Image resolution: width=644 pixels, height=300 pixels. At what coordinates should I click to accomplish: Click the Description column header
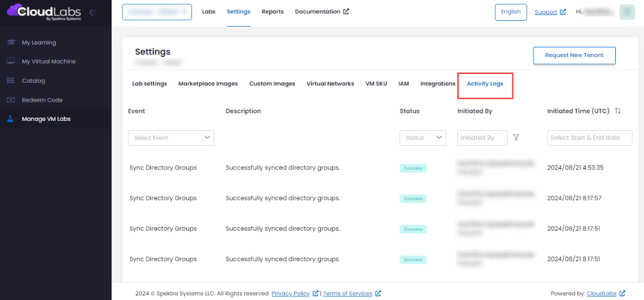pos(243,111)
